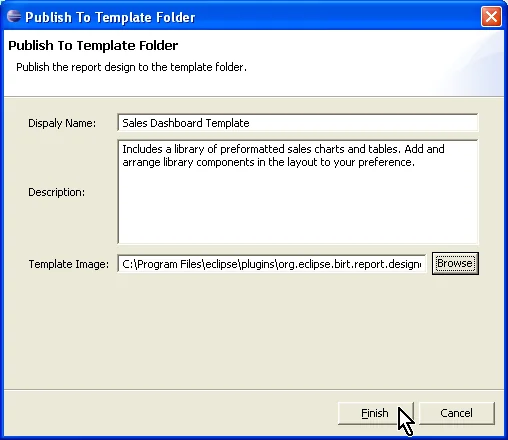Click the 'Dispaly Name:' label

(62, 123)
